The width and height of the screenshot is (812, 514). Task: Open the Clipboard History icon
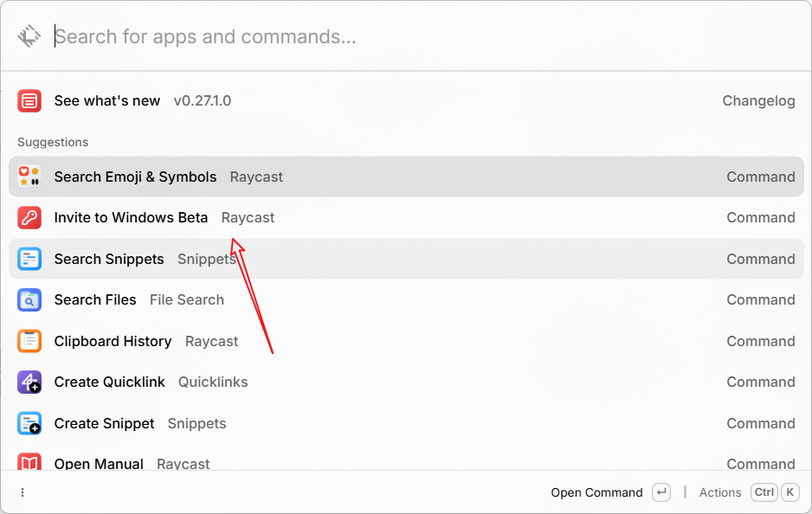pos(29,341)
